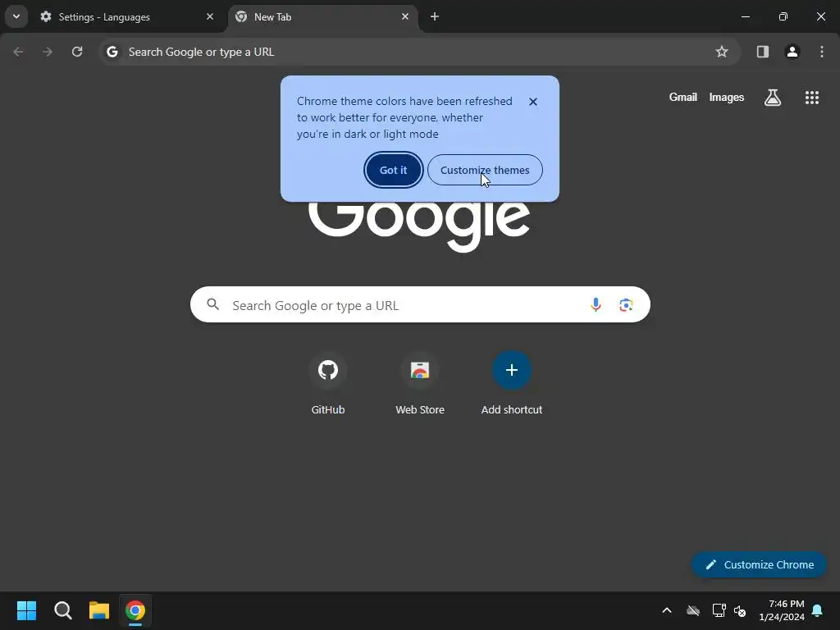Open the Gmail link
This screenshot has width=840, height=630.
point(683,97)
